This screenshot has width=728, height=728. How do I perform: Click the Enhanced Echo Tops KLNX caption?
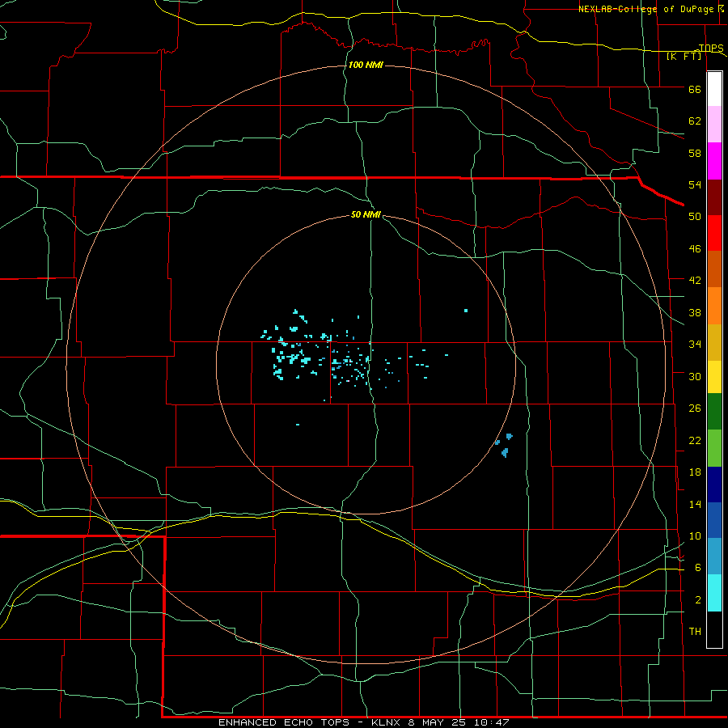(364, 722)
